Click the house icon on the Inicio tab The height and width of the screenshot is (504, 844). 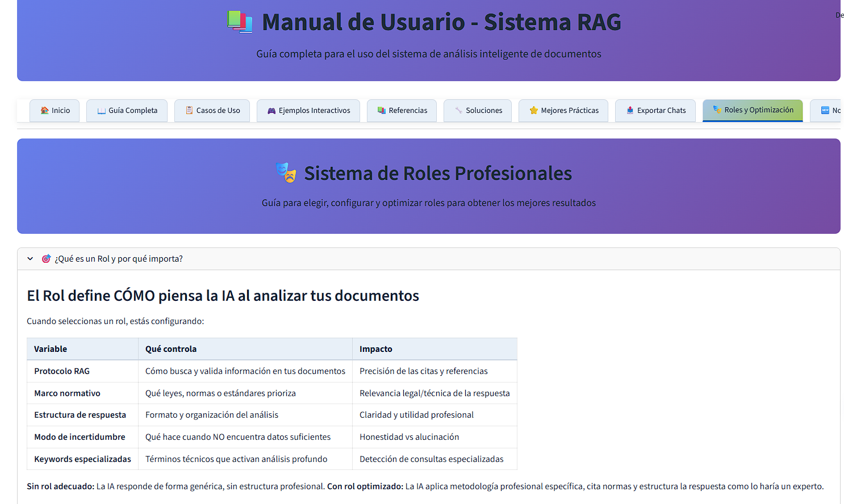tap(44, 111)
